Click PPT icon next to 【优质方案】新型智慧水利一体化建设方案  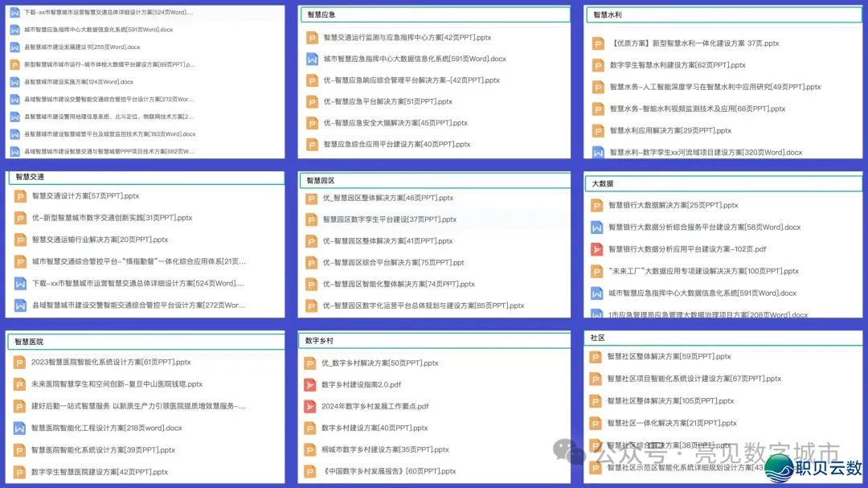[x=598, y=43]
